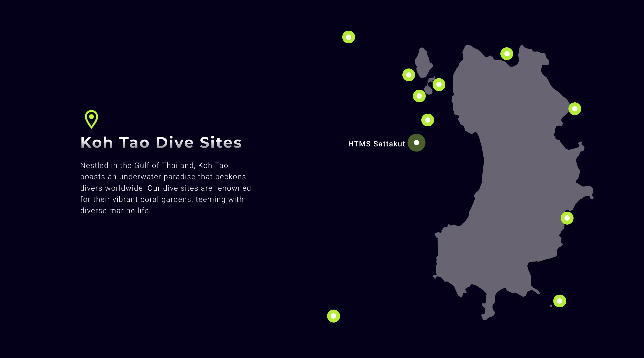Open the dive marker directly above HTMS Sattakut

(427, 120)
